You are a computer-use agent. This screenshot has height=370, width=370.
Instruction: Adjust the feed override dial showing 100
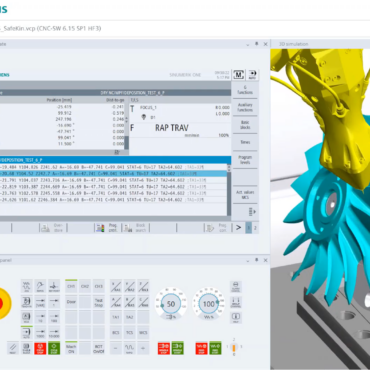208,304
